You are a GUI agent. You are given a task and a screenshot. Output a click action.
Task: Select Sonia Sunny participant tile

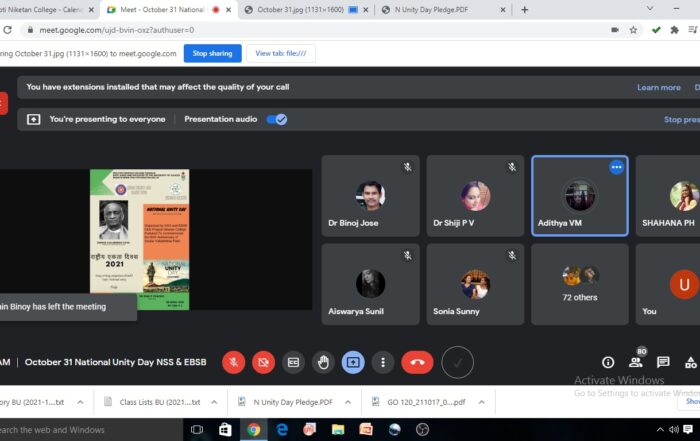coord(475,284)
